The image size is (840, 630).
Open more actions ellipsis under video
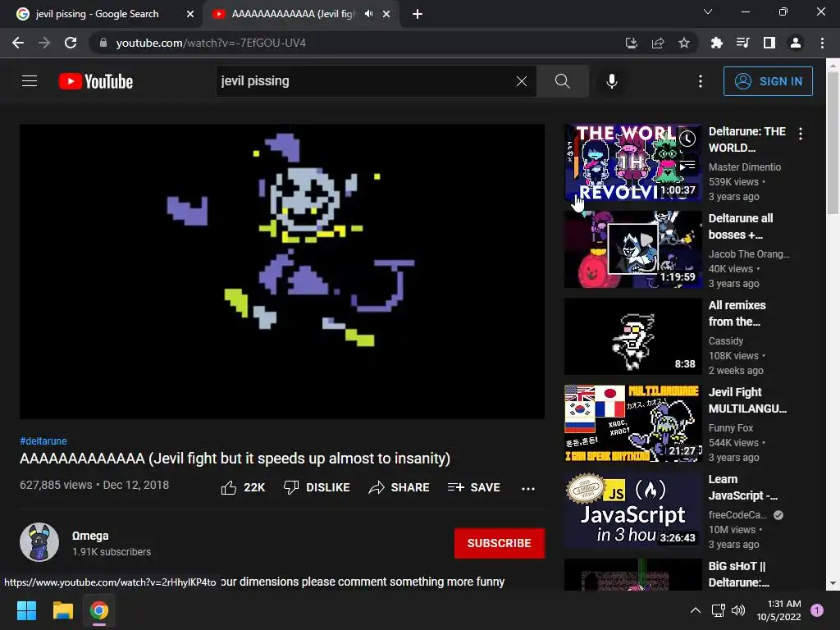pyautogui.click(x=527, y=489)
